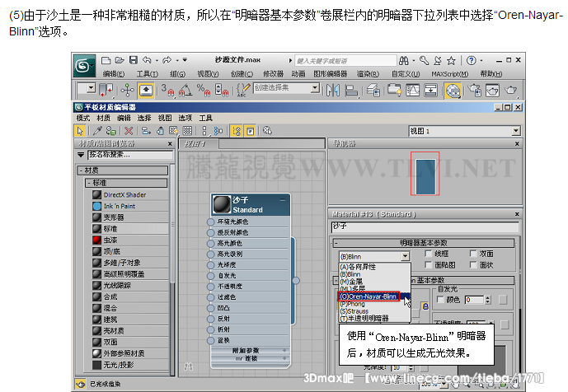Click the Render teapot icon at toolbar end
Image resolution: width=568 pixels, height=392 pixels.
click(511, 90)
